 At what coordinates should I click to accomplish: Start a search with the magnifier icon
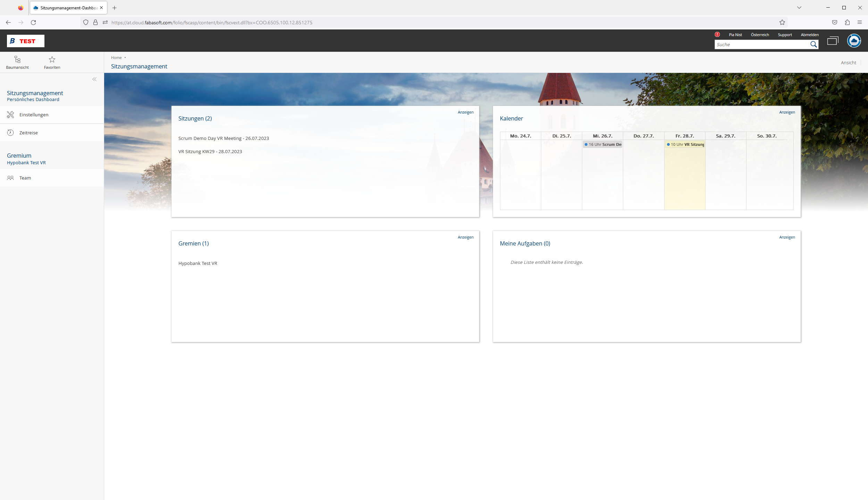(x=813, y=44)
